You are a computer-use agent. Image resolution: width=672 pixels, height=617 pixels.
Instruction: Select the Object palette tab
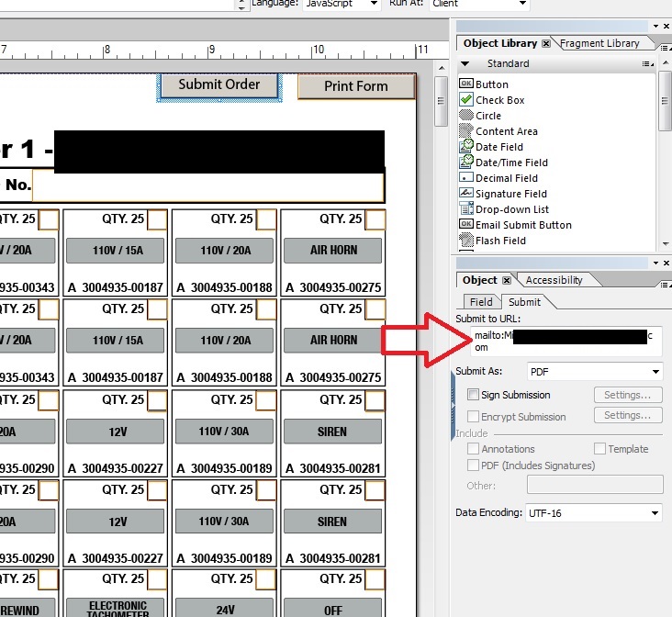479,280
